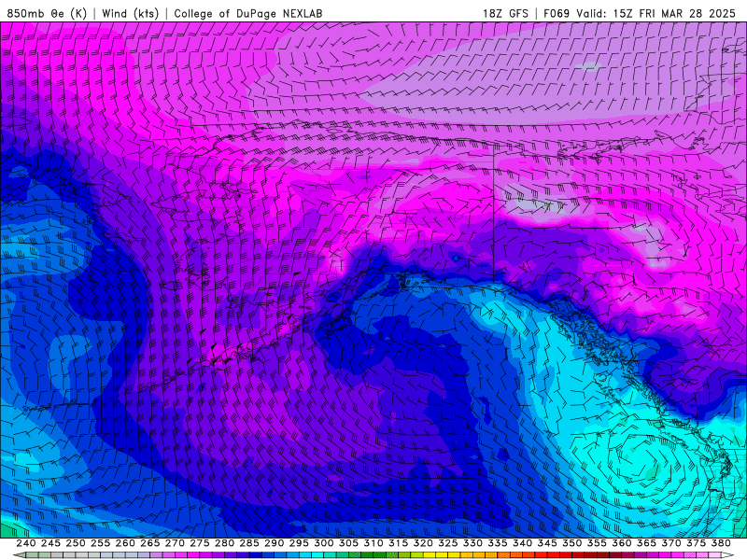
Task: Select the 250 scale label
Action: [76, 543]
